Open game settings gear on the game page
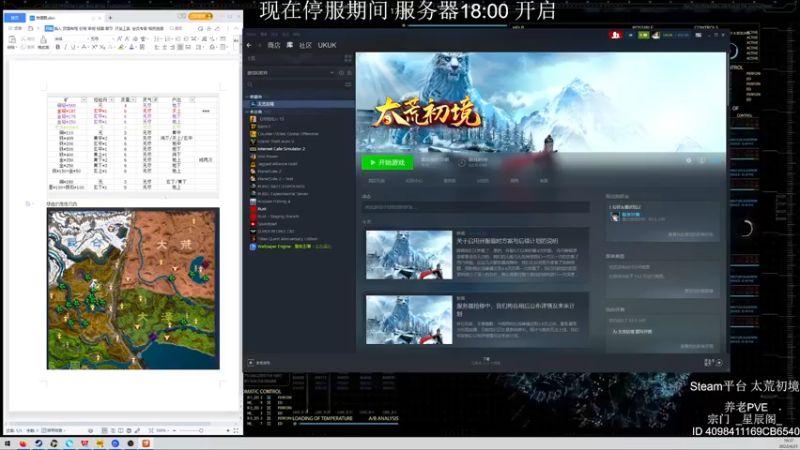Screen dimensions: 800x450 (x=688, y=160)
